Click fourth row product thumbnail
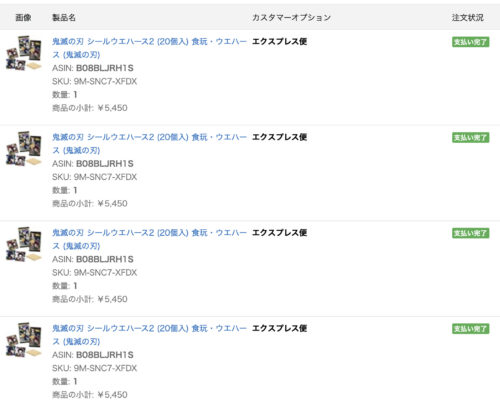The image size is (500, 411). click(24, 340)
